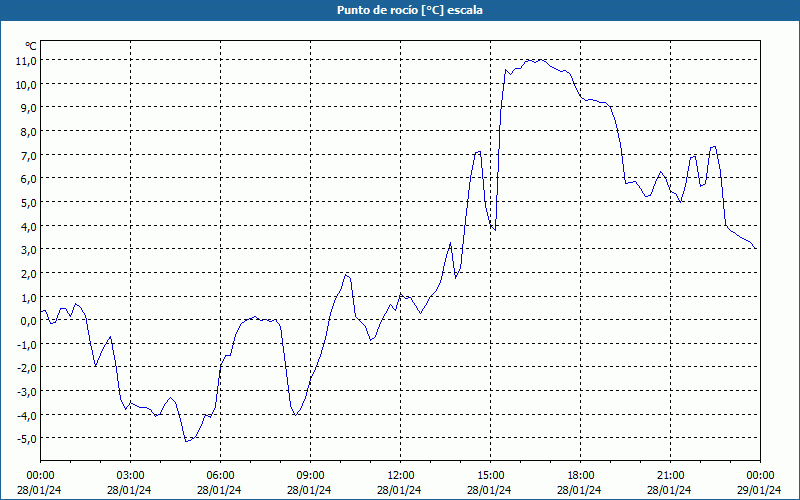The width and height of the screenshot is (800, 500).
Task: Click the "-3,0" y-axis label
Action: (27, 392)
